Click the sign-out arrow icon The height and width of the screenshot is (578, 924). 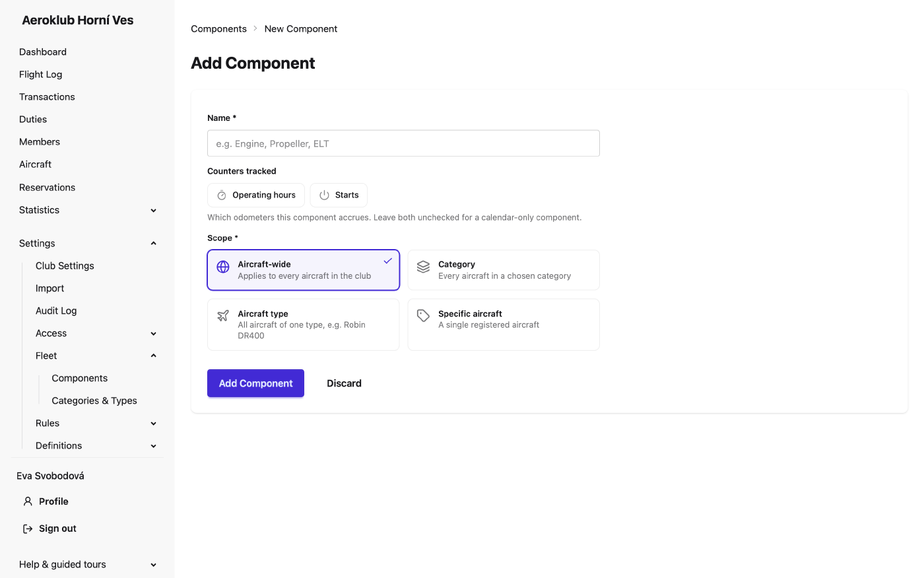point(28,528)
